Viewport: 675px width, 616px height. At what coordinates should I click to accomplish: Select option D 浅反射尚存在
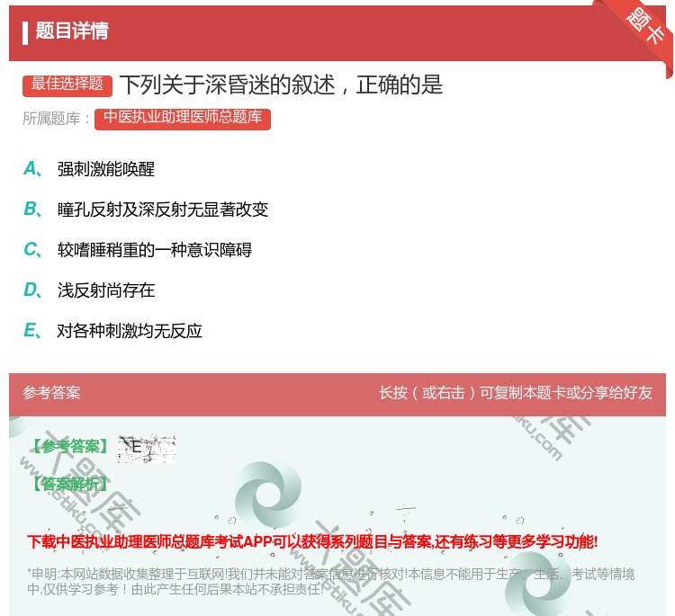pos(89,290)
